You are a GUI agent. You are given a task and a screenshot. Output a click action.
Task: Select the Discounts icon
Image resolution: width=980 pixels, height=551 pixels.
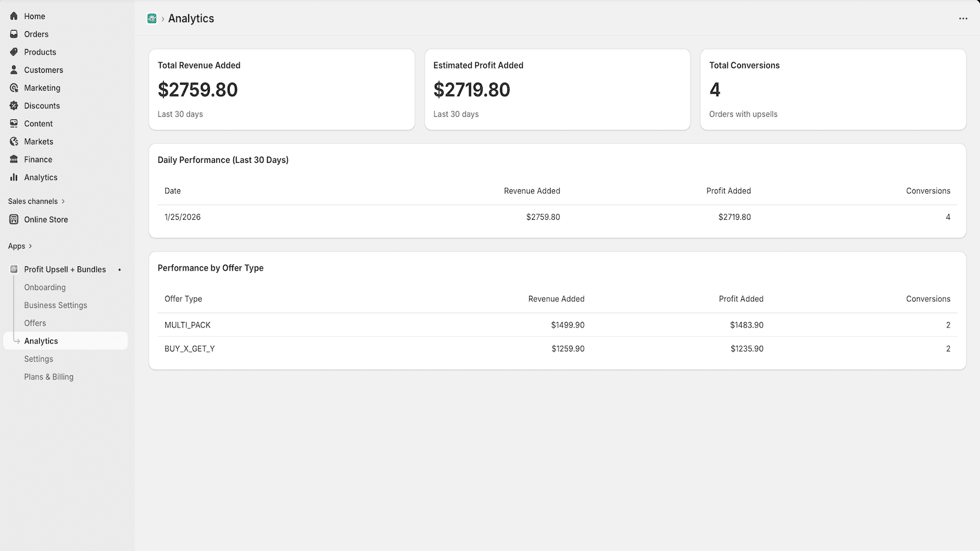(13, 105)
